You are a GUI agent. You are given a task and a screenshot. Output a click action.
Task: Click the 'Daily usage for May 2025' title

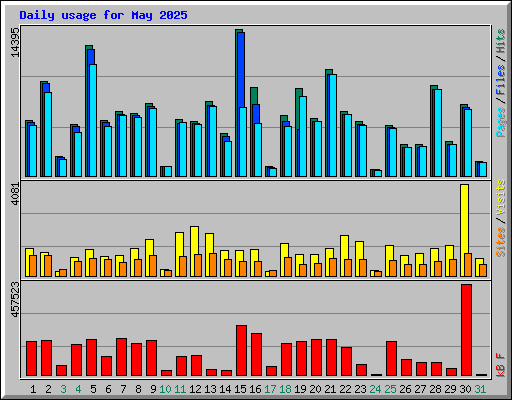[x=103, y=15]
